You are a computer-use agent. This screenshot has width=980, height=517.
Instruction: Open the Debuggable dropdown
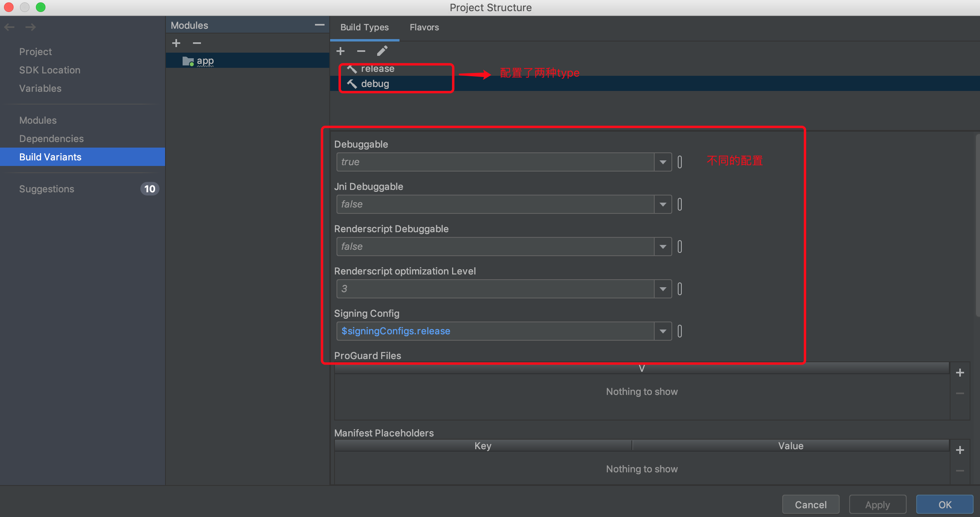[663, 162]
